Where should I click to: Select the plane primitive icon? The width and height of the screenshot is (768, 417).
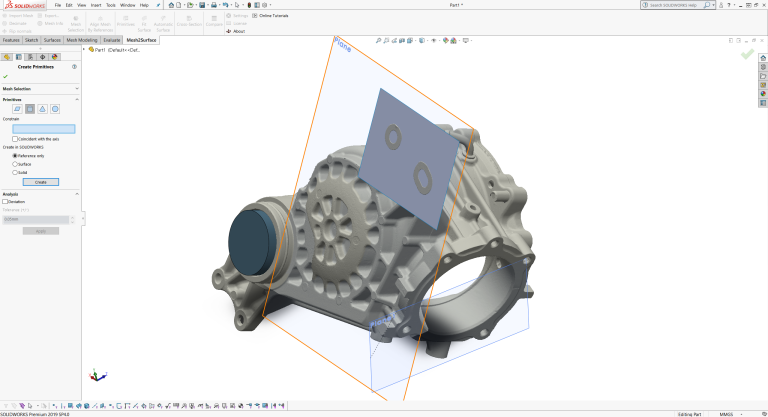coord(17,108)
